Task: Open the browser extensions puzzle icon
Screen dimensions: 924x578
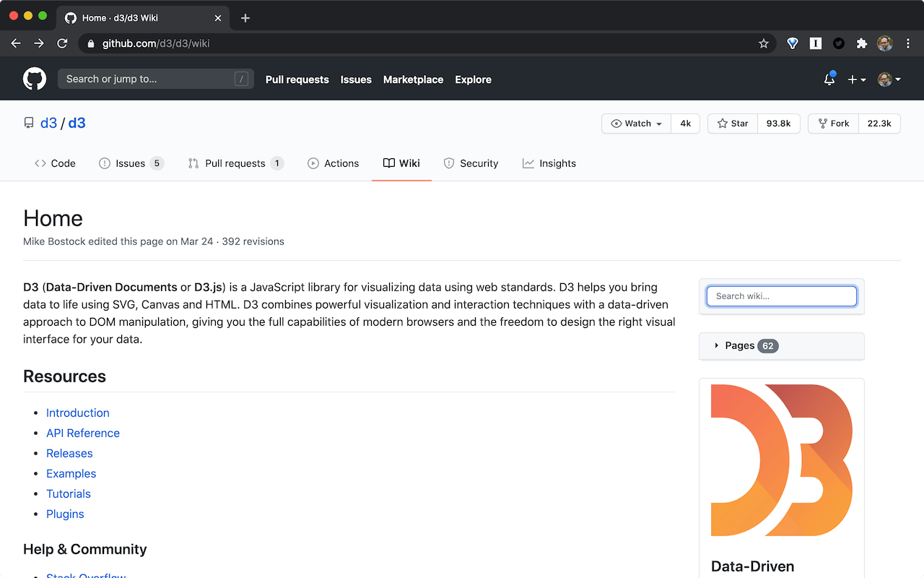Action: pyautogui.click(x=862, y=43)
